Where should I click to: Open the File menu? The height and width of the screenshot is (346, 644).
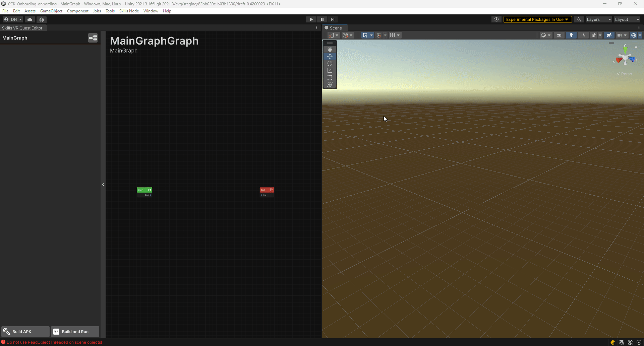pyautogui.click(x=5, y=11)
